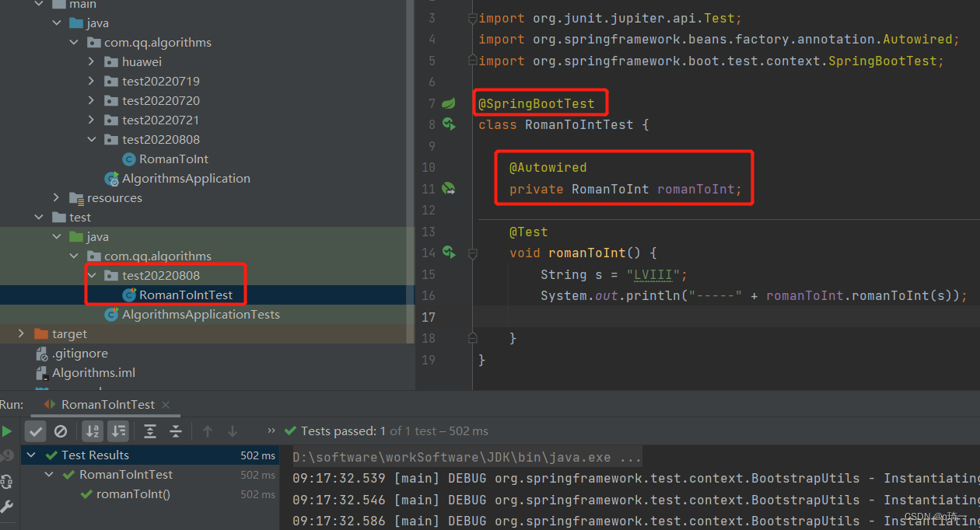Screen dimensions: 980x530
Task: Sort test results by duration
Action: tap(118, 431)
